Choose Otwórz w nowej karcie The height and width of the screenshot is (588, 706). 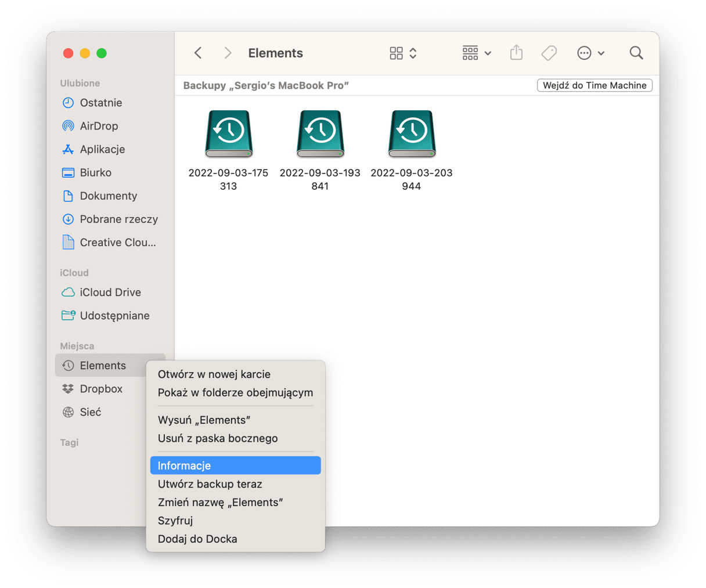pyautogui.click(x=235, y=374)
